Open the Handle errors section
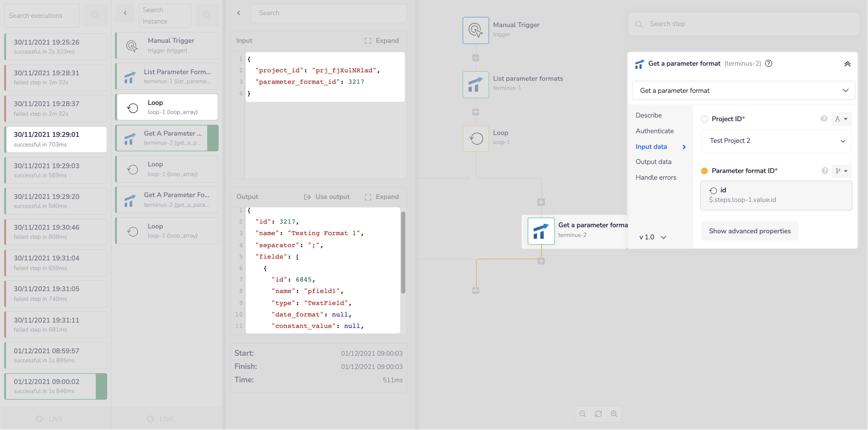The width and height of the screenshot is (868, 430). point(656,177)
